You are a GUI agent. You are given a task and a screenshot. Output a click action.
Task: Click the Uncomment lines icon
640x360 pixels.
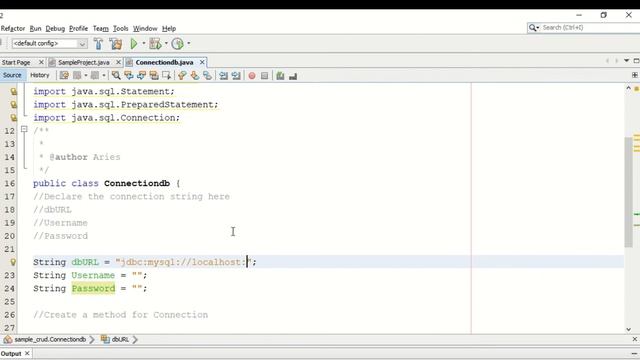[x=293, y=76]
